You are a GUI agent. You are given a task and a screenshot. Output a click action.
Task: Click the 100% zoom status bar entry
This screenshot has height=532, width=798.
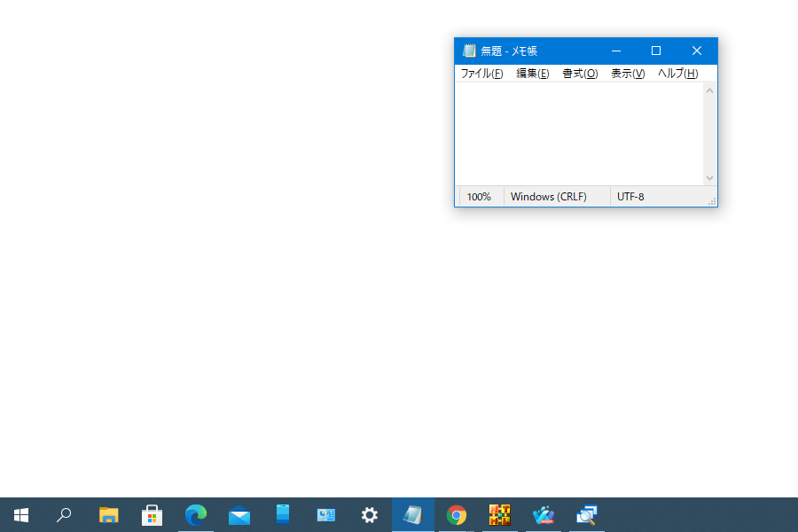pyautogui.click(x=479, y=197)
